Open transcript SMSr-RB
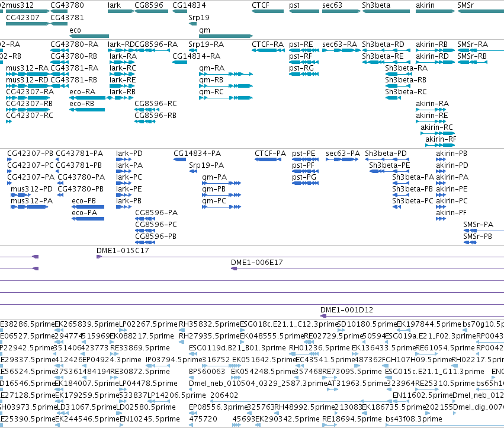 point(472,56)
